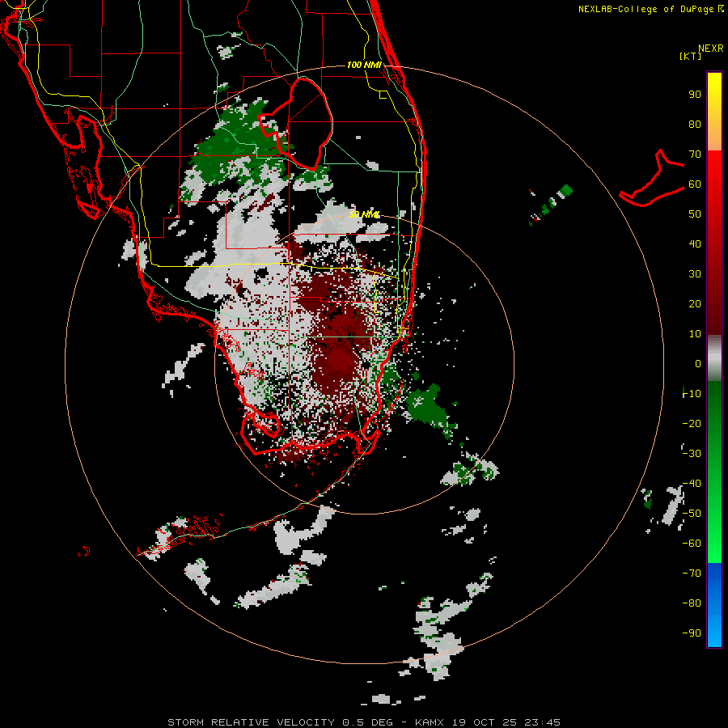
Task: Click the 0 value on velocity scale
Action: coord(698,363)
